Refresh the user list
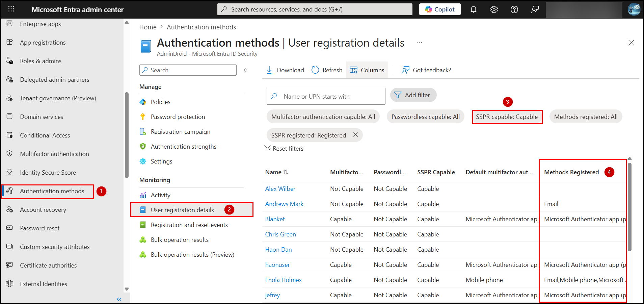 pos(327,70)
